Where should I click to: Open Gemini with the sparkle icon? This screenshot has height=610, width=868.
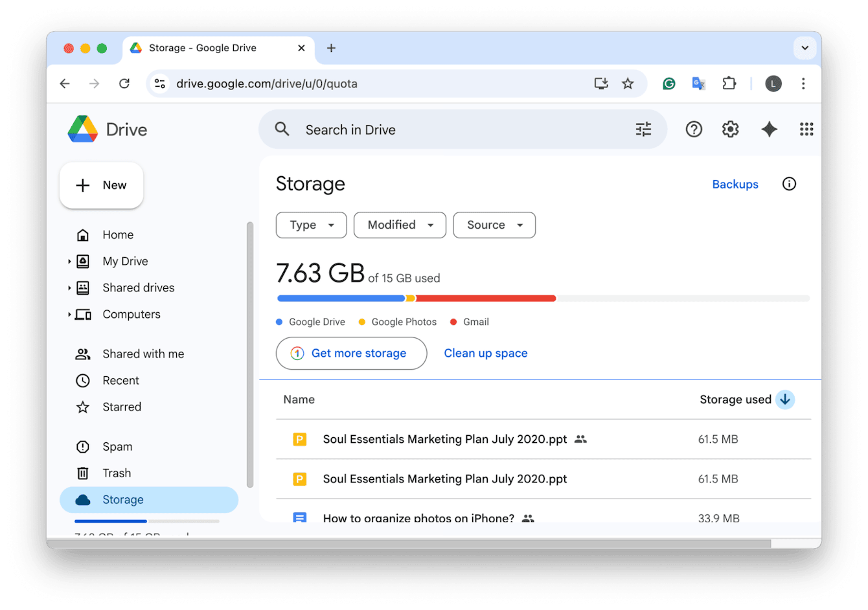point(769,129)
